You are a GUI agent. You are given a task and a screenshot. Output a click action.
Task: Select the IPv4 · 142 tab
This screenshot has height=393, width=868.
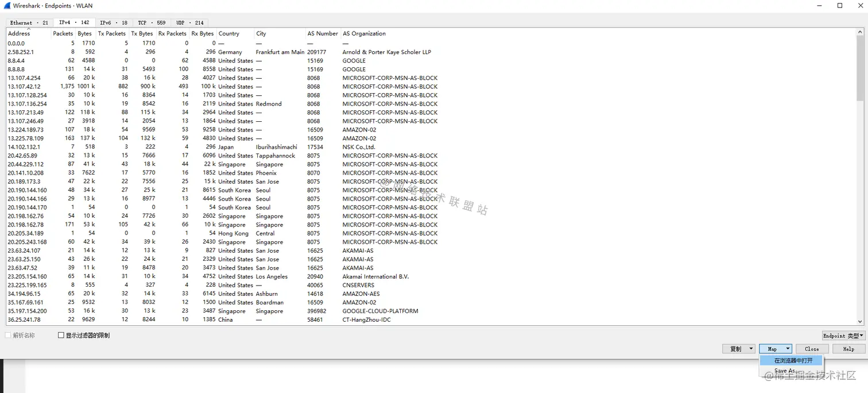(74, 22)
